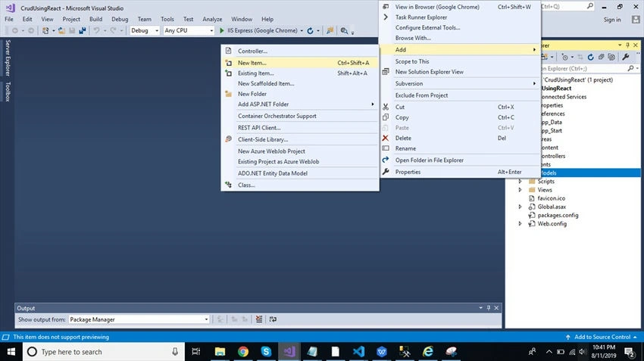644x361 pixels.
Task: Open dropdown arrow next to IIS Express
Action: tap(302, 31)
